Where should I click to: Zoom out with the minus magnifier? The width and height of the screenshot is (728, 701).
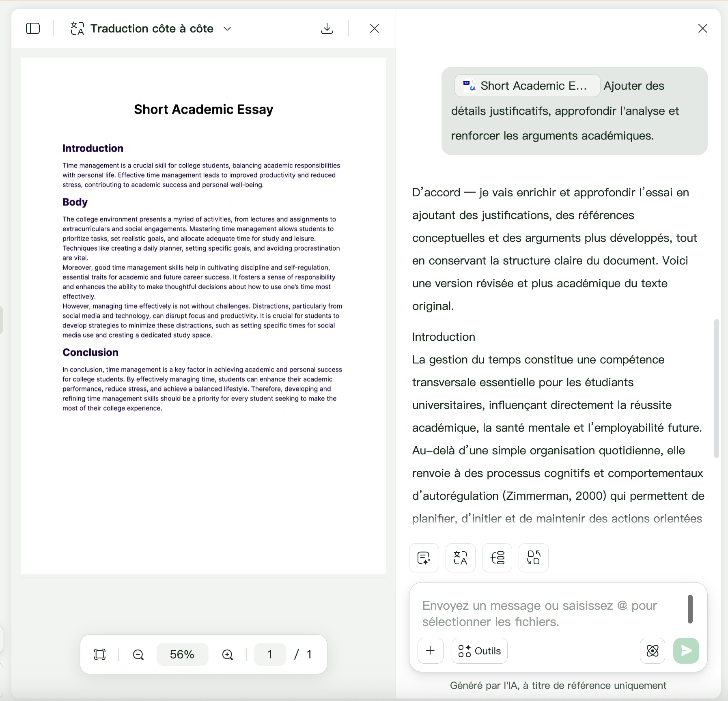[x=138, y=654]
